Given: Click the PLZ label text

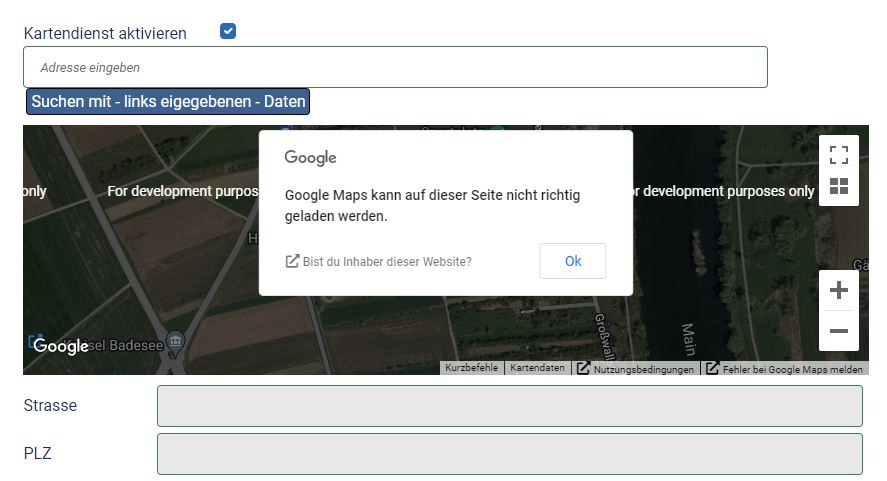Looking at the screenshot, I should click(x=37, y=453).
